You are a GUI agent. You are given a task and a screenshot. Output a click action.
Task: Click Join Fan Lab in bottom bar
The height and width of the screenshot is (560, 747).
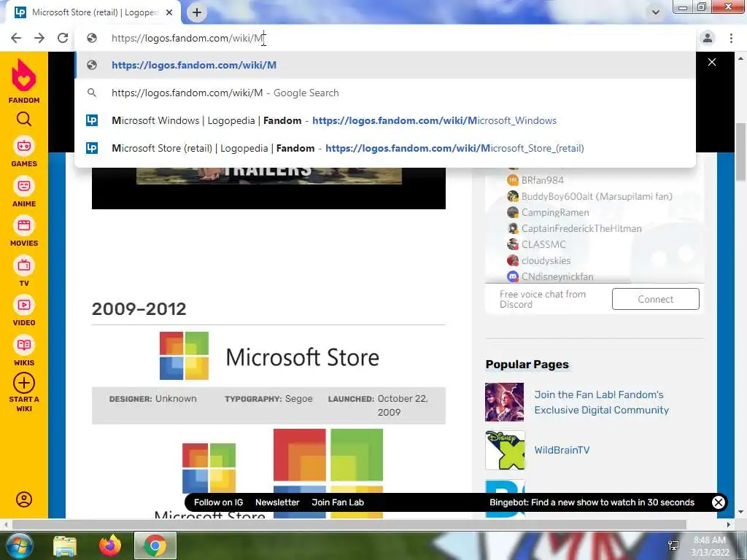(338, 502)
